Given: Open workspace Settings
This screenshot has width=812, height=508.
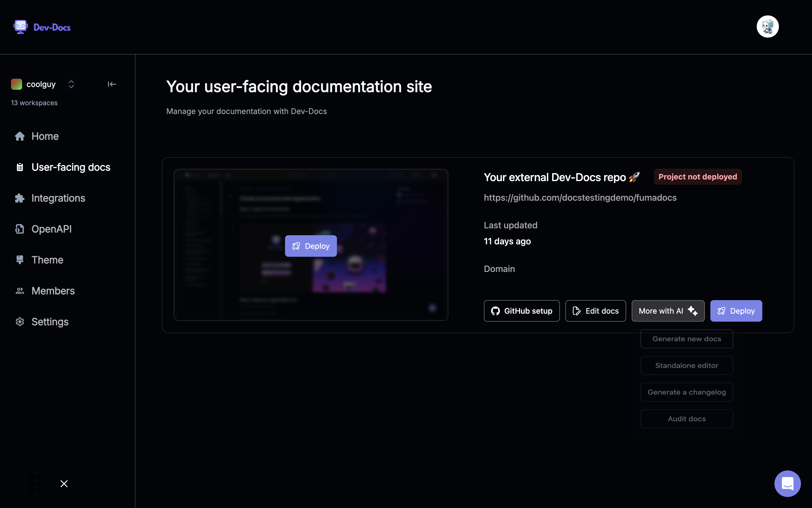Looking at the screenshot, I should pyautogui.click(x=50, y=322).
